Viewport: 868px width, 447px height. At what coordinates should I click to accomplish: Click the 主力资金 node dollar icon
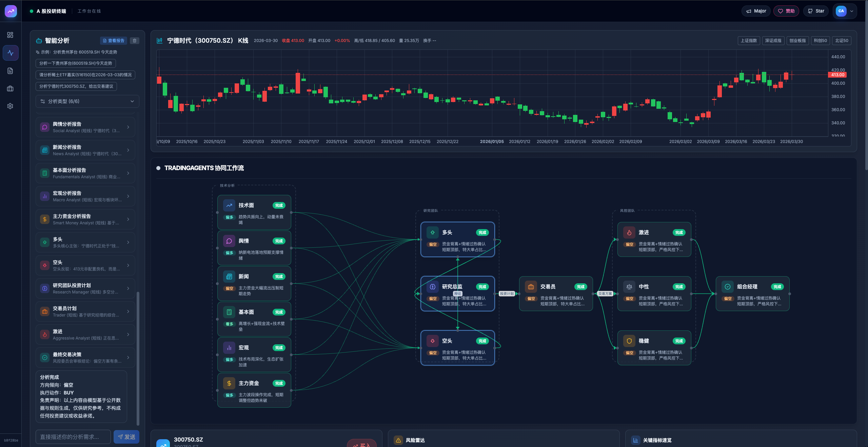229,383
